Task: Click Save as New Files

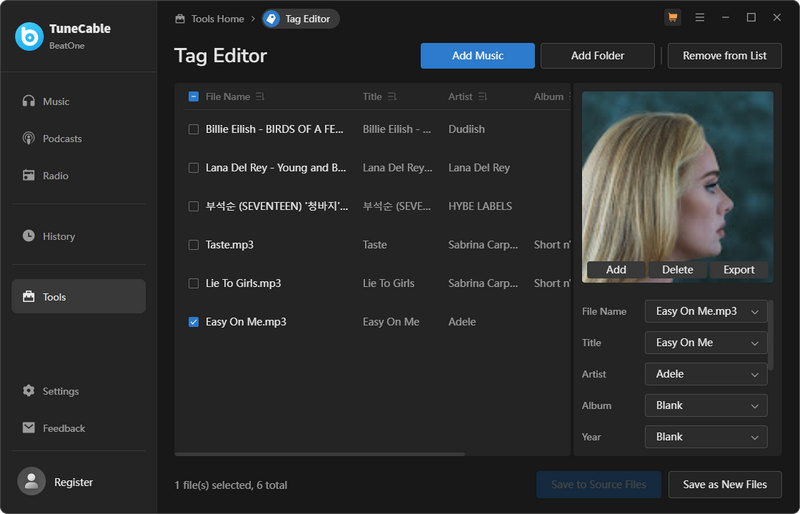Action: (725, 484)
